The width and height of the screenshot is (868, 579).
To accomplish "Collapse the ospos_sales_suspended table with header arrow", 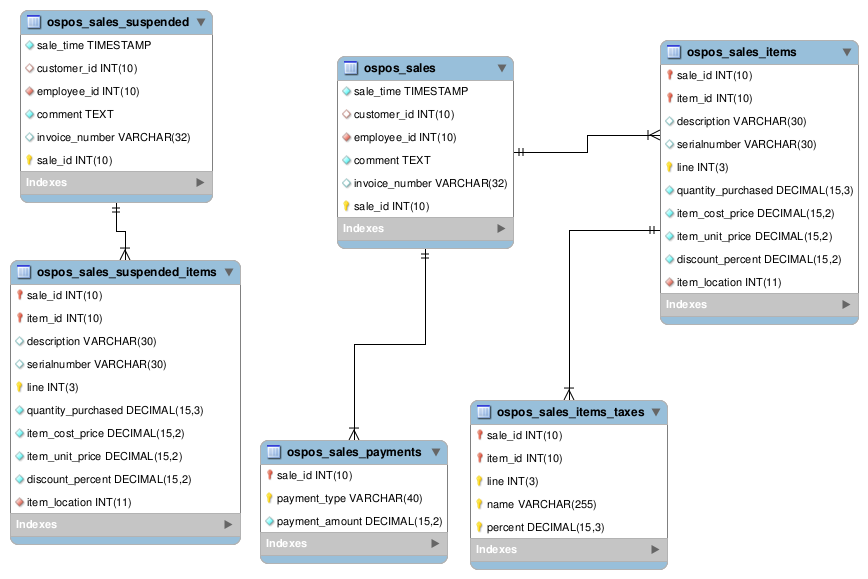I will click(x=200, y=21).
